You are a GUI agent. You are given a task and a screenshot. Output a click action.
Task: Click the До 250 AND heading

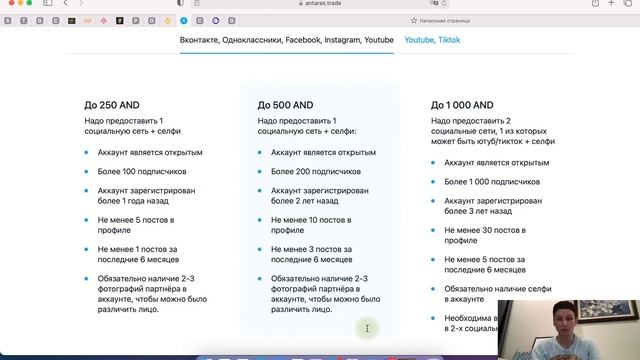point(112,105)
